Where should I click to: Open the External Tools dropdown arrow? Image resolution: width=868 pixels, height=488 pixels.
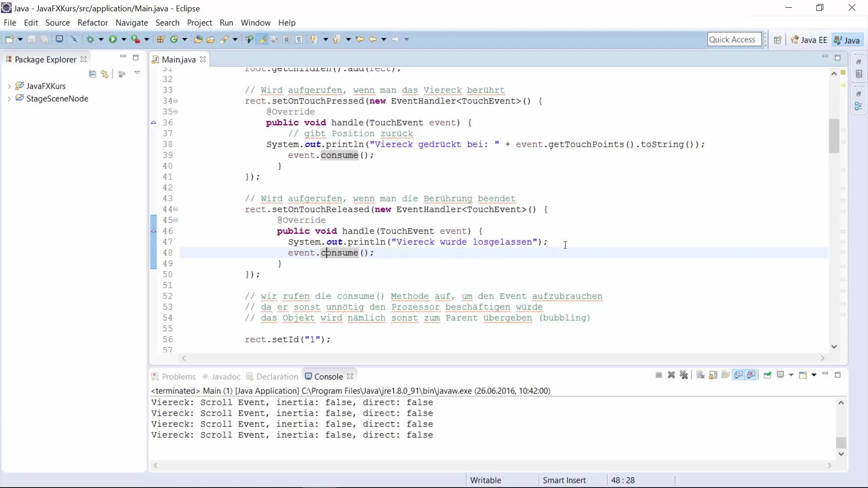(x=146, y=39)
